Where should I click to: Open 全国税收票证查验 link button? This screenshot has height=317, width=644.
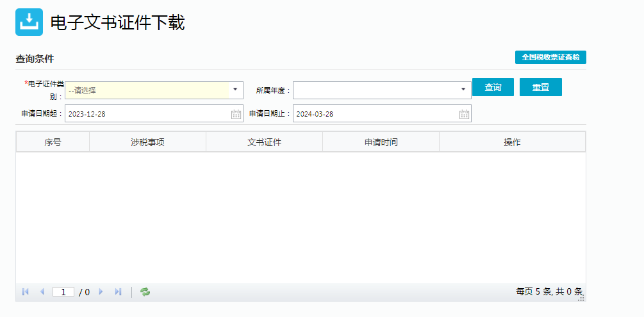point(550,57)
